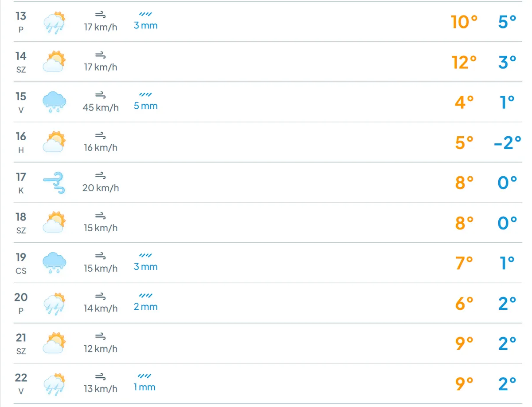
Task: Click the sun and rain icon for day 20
Action: 54,304
